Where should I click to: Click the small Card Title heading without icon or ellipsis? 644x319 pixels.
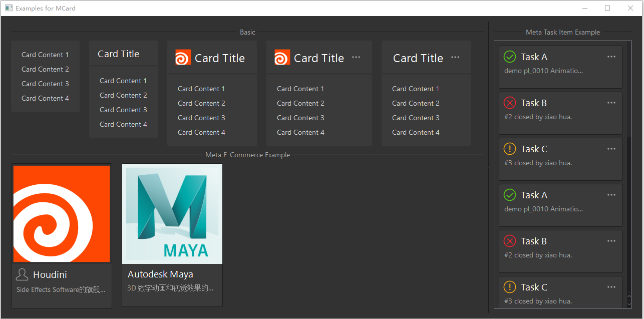point(118,54)
